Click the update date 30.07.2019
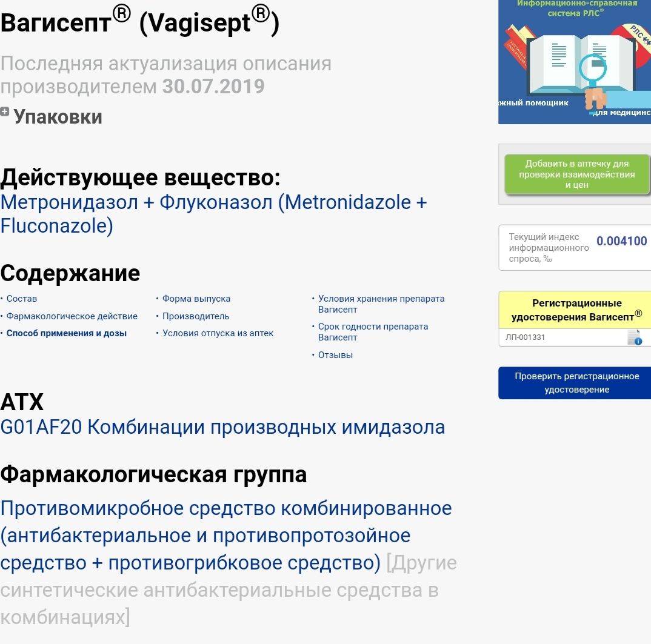Viewport: 651px width, 644px height. click(213, 87)
